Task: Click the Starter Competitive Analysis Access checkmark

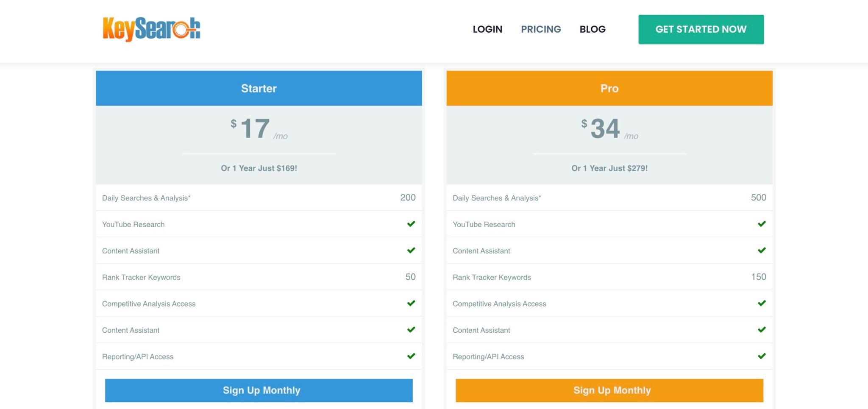Action: click(411, 303)
